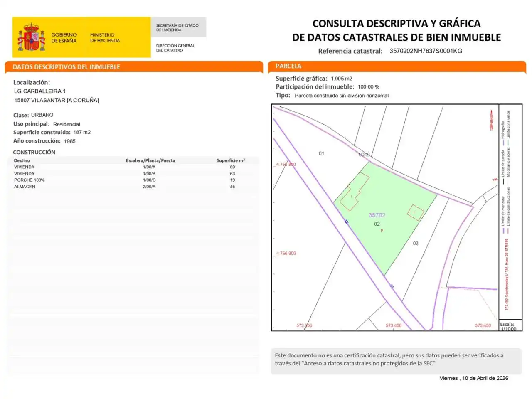Click 'DE DATOS CATASTRALES DE BIEN INMUEBLE' line
This screenshot has height=399, width=532.
396,37
